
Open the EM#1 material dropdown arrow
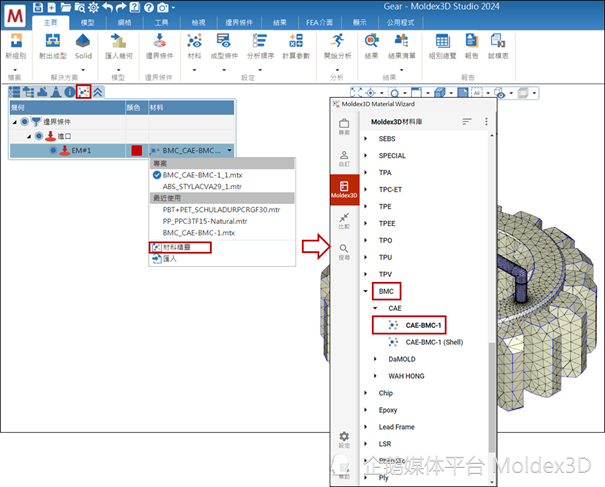pyautogui.click(x=230, y=150)
